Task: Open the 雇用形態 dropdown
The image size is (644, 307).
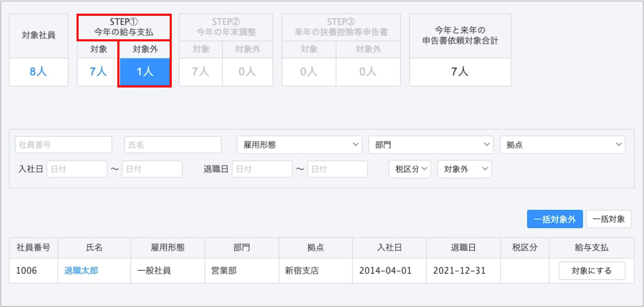Action: point(299,145)
